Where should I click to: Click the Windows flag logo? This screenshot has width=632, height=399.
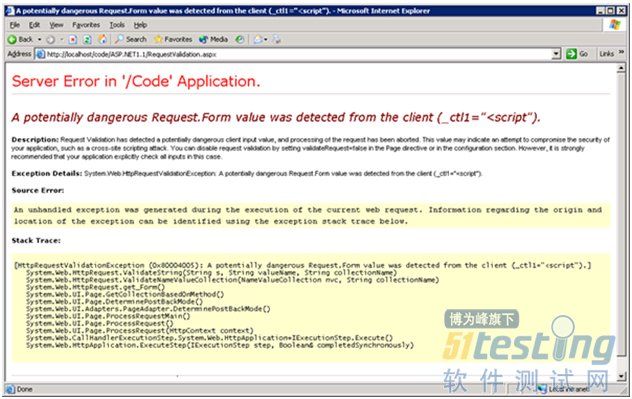[615, 25]
